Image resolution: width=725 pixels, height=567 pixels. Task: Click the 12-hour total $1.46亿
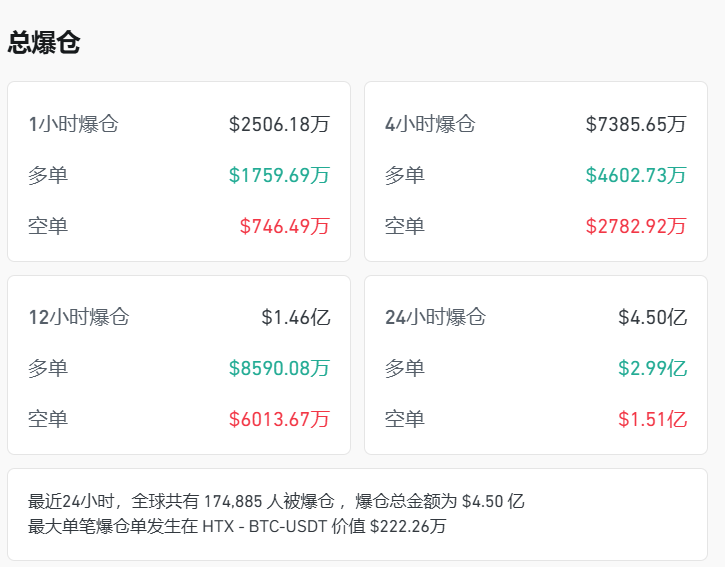pos(296,318)
